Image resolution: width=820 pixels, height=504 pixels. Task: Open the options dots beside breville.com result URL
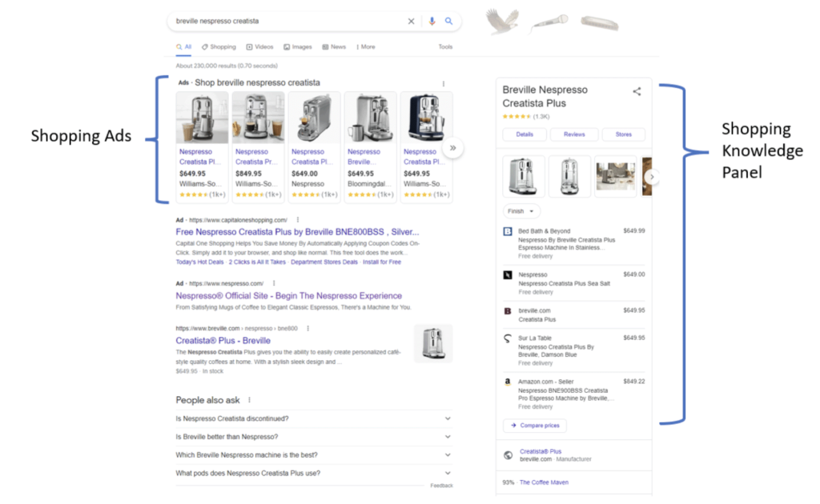coord(308,329)
